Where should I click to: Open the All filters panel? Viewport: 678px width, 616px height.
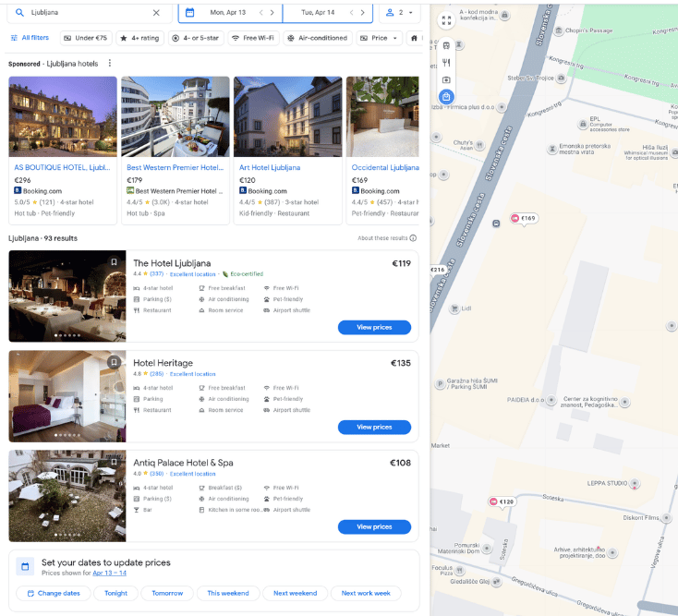[x=30, y=38]
